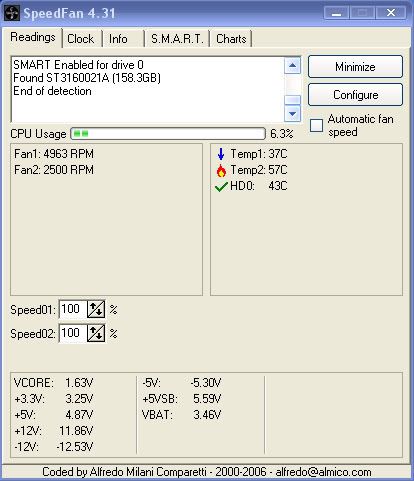Click the 'Speed01:' label
This screenshot has width=414, height=481.
pos(33,310)
